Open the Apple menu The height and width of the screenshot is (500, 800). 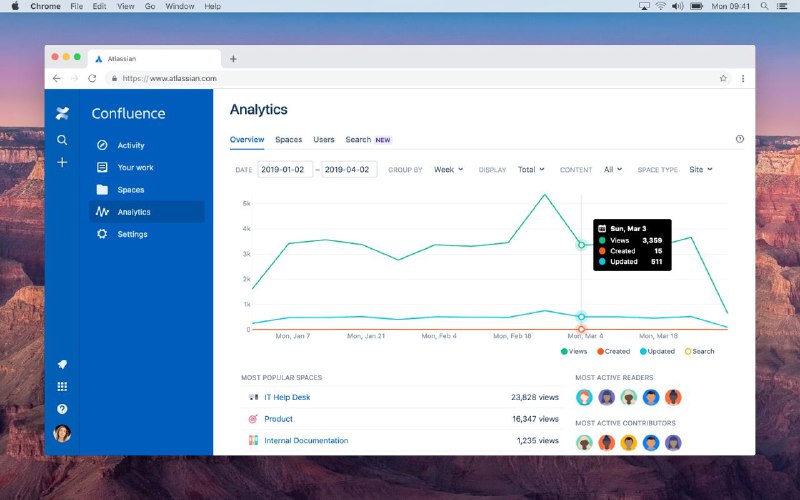click(15, 6)
